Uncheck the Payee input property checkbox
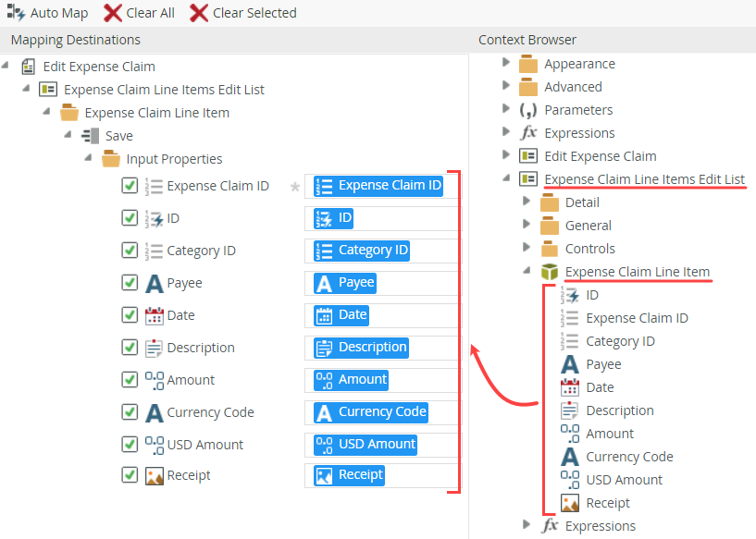This screenshot has width=756, height=539. click(x=130, y=282)
